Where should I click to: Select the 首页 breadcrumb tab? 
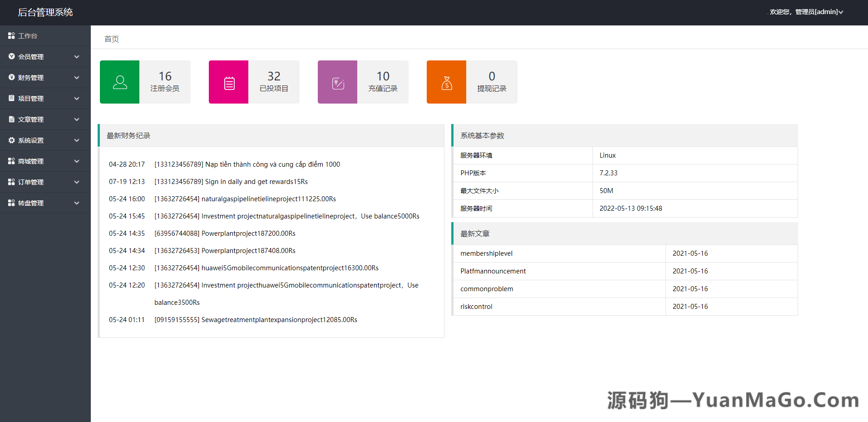click(x=112, y=39)
